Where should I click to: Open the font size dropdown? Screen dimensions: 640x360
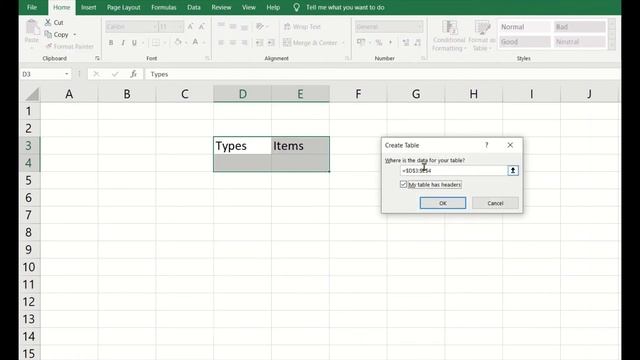point(180,27)
